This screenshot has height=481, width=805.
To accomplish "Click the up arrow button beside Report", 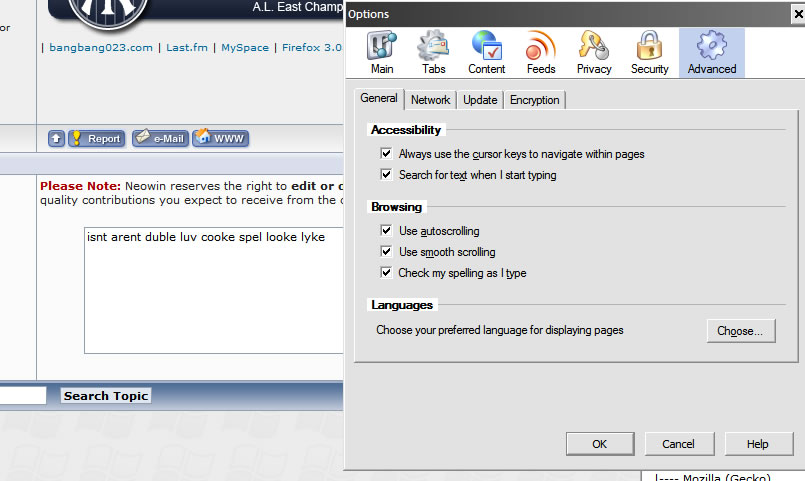I will click(x=56, y=139).
